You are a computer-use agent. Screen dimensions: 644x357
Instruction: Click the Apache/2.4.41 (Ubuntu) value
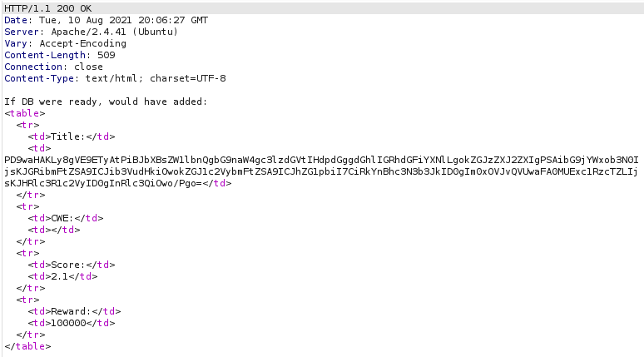(115, 32)
